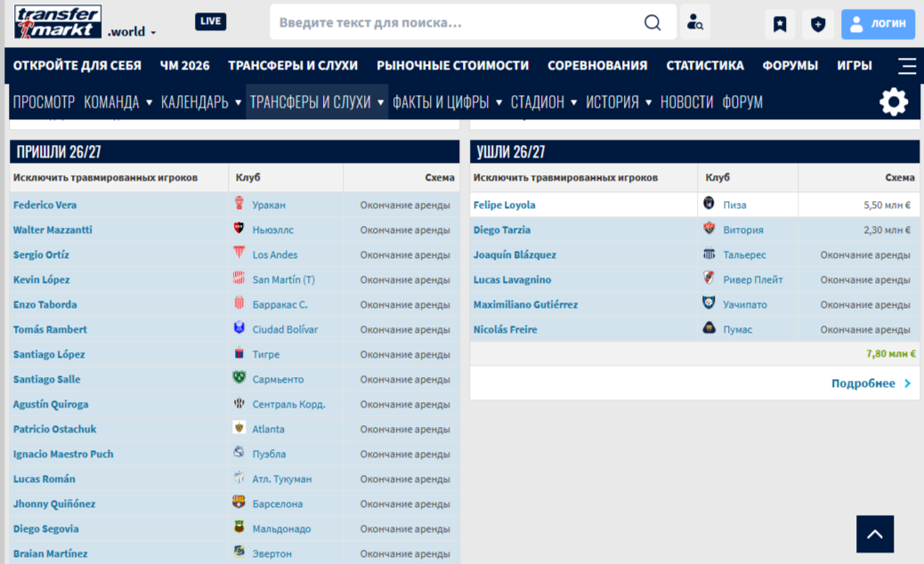This screenshot has width=924, height=564.
Task: Expand the КАЛЕНДАРЬ submenu
Action: pyautogui.click(x=238, y=102)
